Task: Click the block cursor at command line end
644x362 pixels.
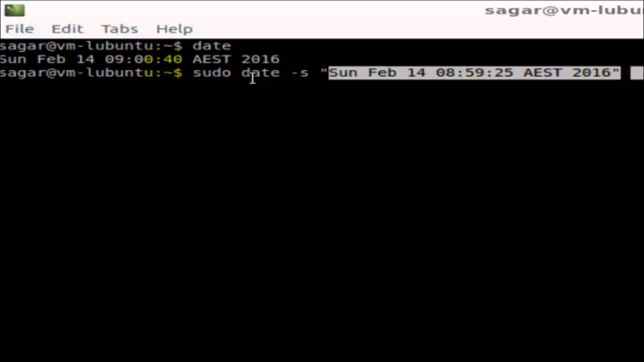Action: [637, 73]
